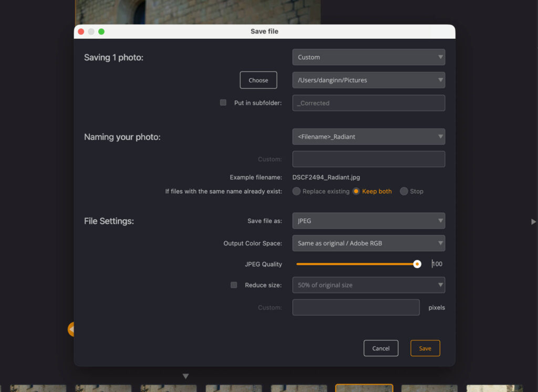Click the Cancel button

click(381, 348)
